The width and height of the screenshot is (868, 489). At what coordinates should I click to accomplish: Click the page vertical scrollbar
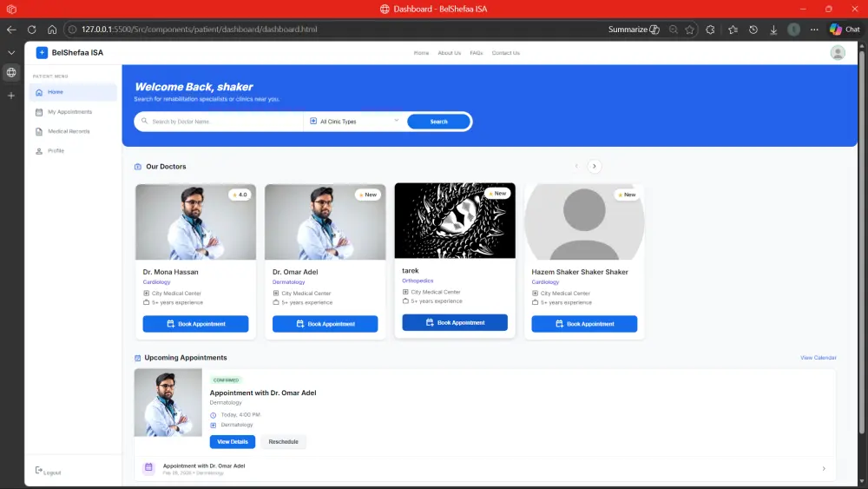861,242
